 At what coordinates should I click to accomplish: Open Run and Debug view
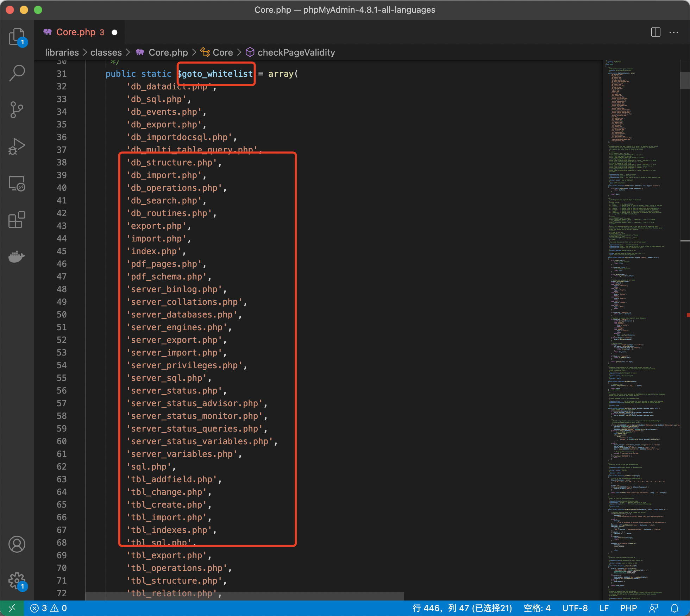click(17, 146)
